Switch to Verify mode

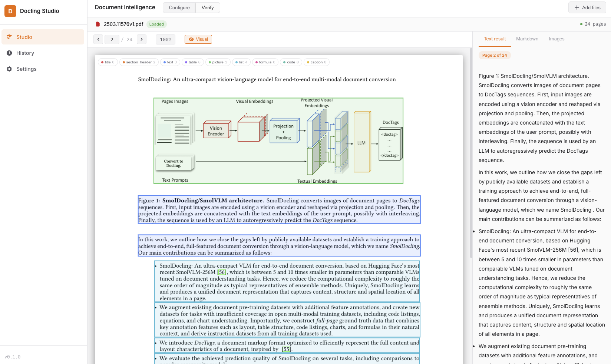coord(208,7)
